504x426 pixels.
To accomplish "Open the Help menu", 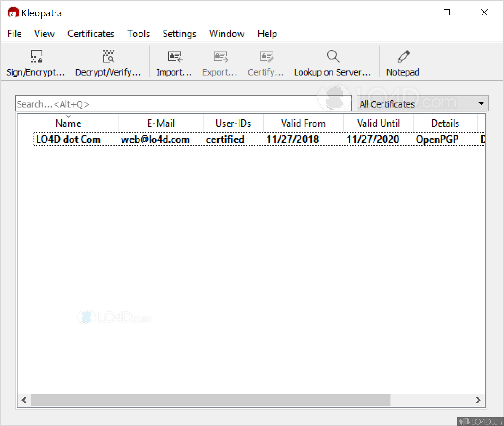I will coord(267,34).
